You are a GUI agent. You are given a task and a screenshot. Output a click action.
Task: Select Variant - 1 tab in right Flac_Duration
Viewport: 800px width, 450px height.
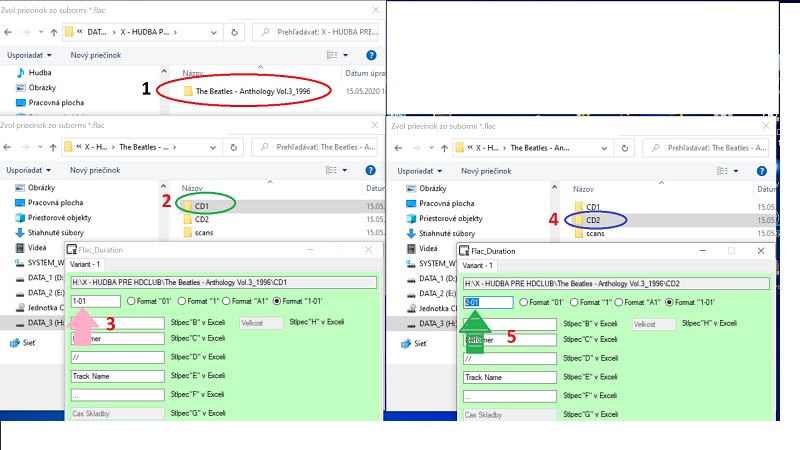pos(478,265)
